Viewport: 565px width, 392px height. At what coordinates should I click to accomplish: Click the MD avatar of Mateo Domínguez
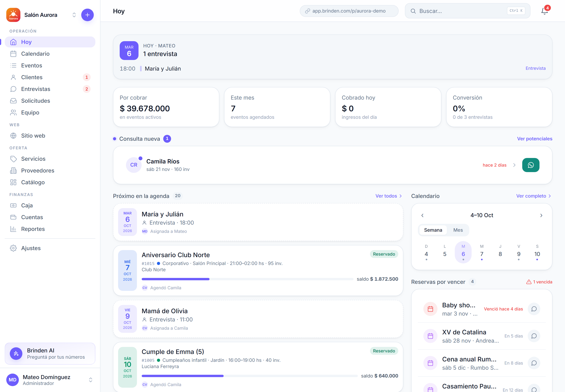tap(13, 380)
